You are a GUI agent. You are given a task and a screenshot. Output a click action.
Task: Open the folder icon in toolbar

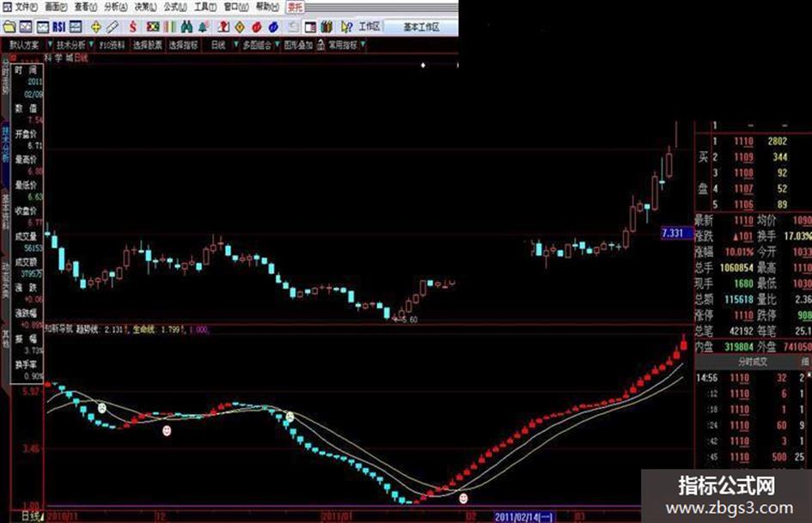coord(9,27)
